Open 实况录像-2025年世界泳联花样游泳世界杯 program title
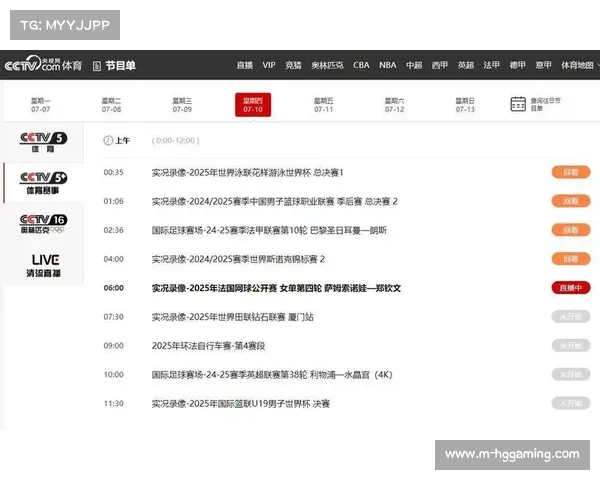The image size is (600, 480). tap(248, 173)
